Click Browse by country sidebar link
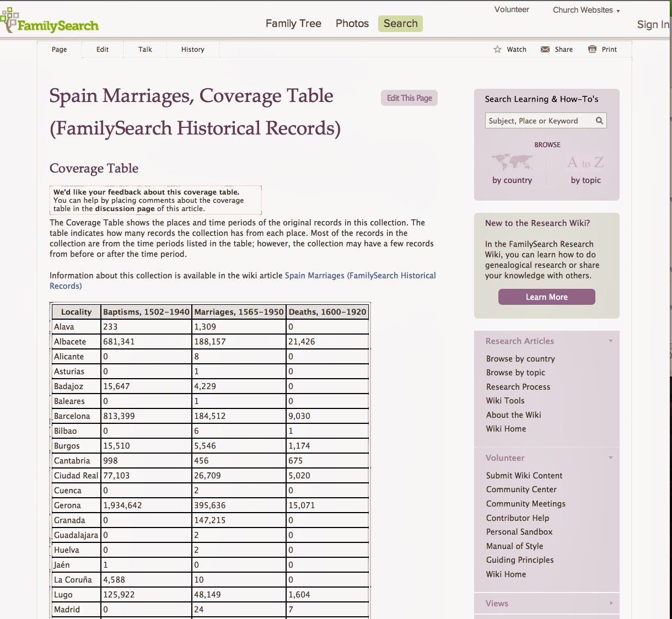Screen dimensions: 672x619 coord(520,359)
